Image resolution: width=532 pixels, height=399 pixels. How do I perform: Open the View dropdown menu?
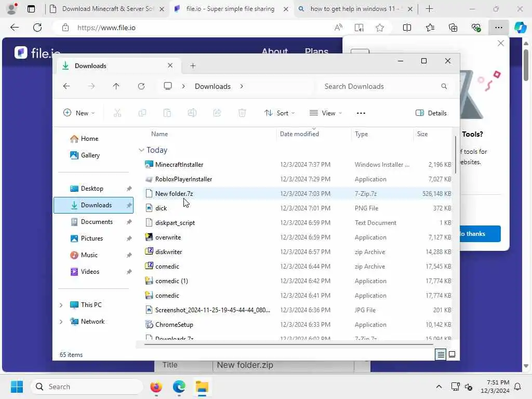(x=326, y=113)
